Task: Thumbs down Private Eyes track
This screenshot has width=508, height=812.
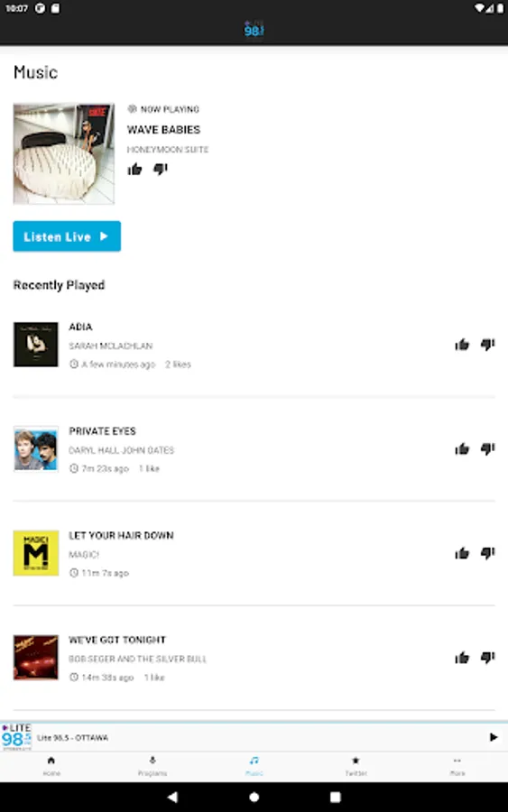Action: (488, 448)
